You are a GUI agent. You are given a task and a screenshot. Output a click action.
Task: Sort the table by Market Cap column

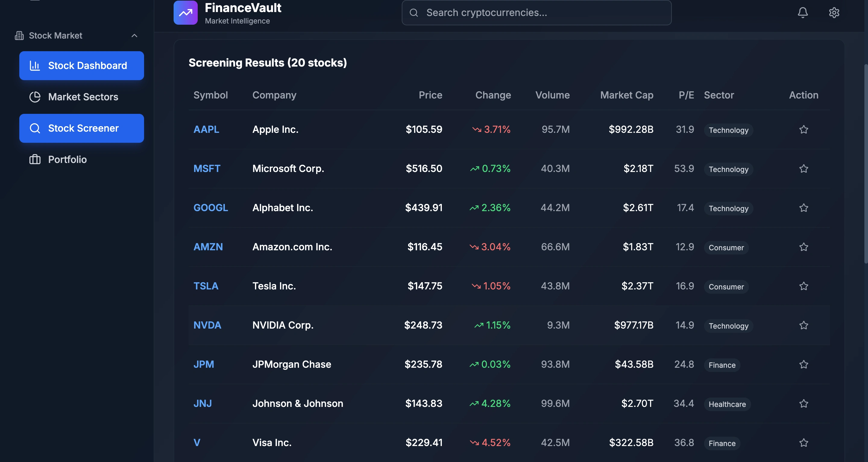(626, 95)
